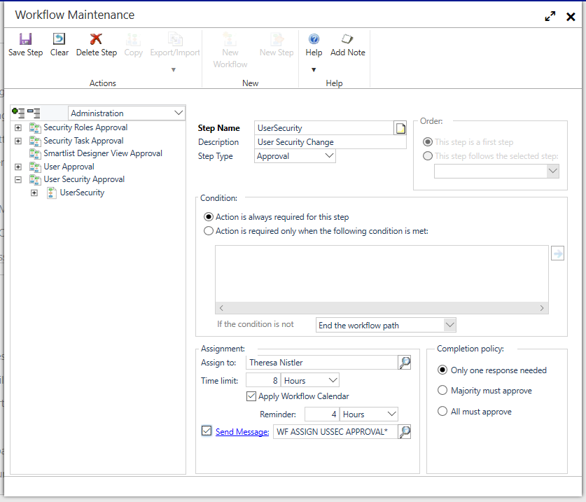Open the Administration series dropdown
This screenshot has width=586, height=502.
[x=179, y=113]
